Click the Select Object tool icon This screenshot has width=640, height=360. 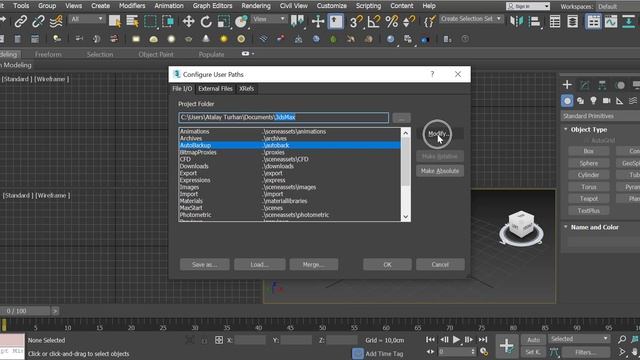pyautogui.click(x=115, y=21)
